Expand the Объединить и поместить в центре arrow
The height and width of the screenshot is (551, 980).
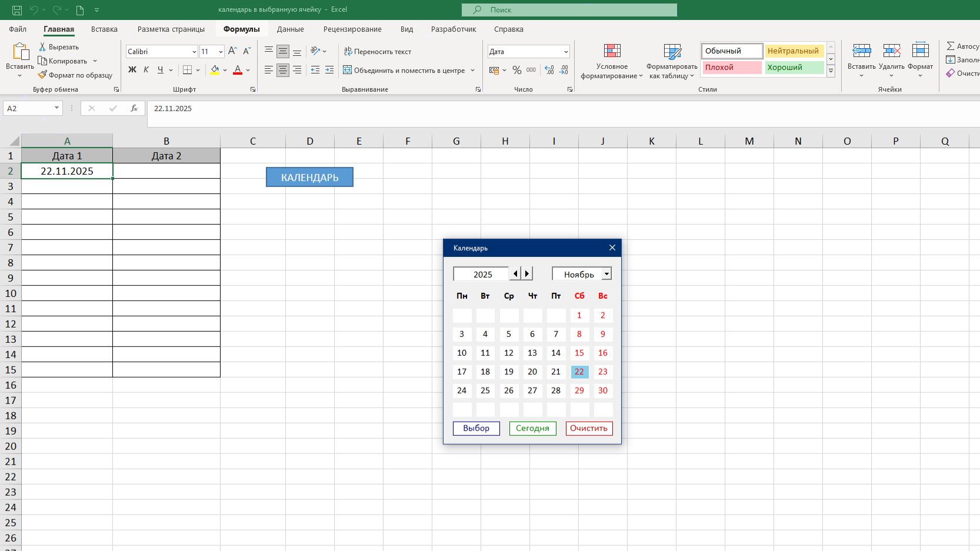click(x=472, y=71)
